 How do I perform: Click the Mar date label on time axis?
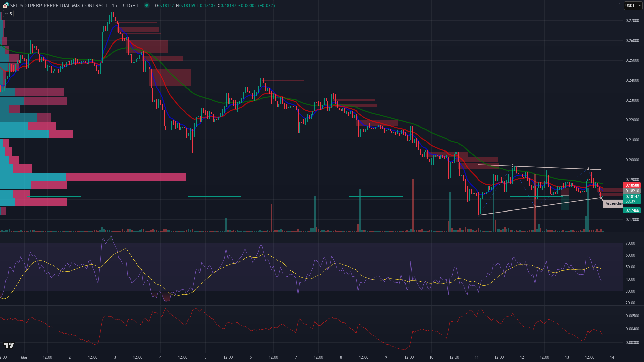pyautogui.click(x=24, y=357)
